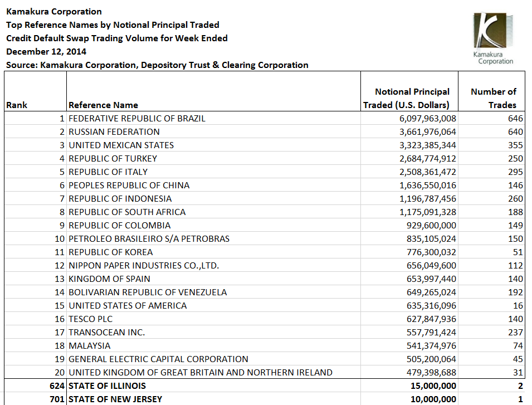Click the 'Source: Kamakura Corporation' line
532x405 pixels.
coord(157,65)
